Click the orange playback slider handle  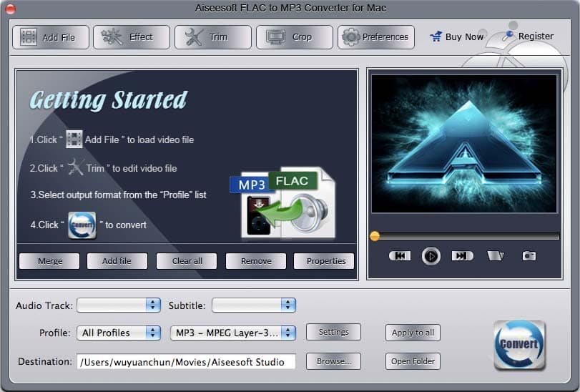click(x=375, y=236)
